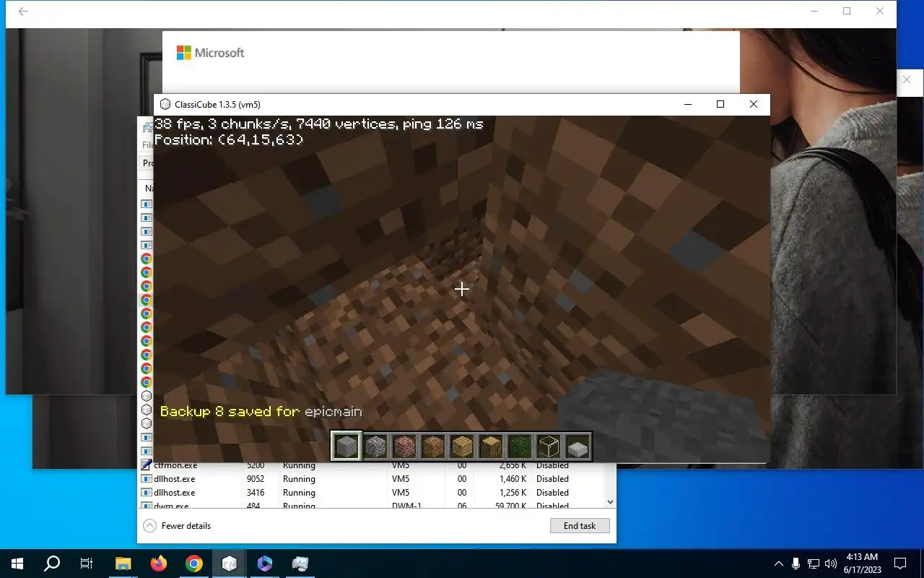Close the dialog behind at right edge
Viewport: 924px width, 578px height.
(x=907, y=81)
